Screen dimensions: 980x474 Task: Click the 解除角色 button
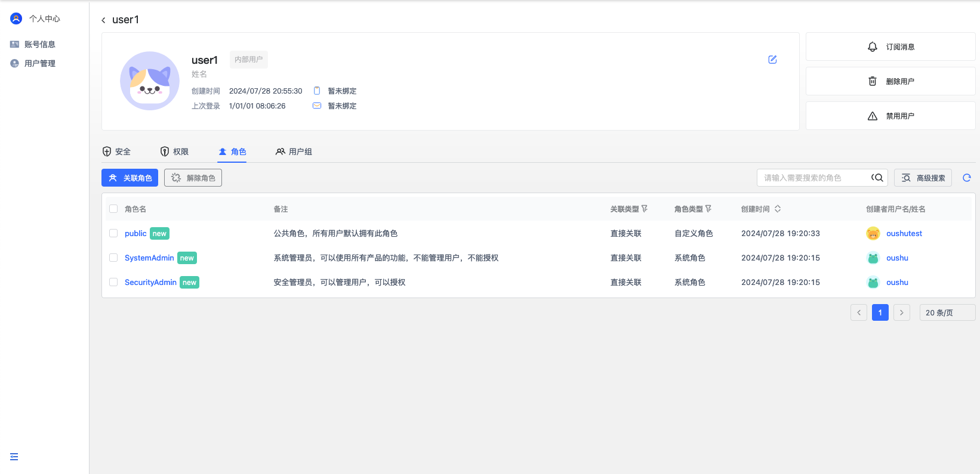click(193, 178)
